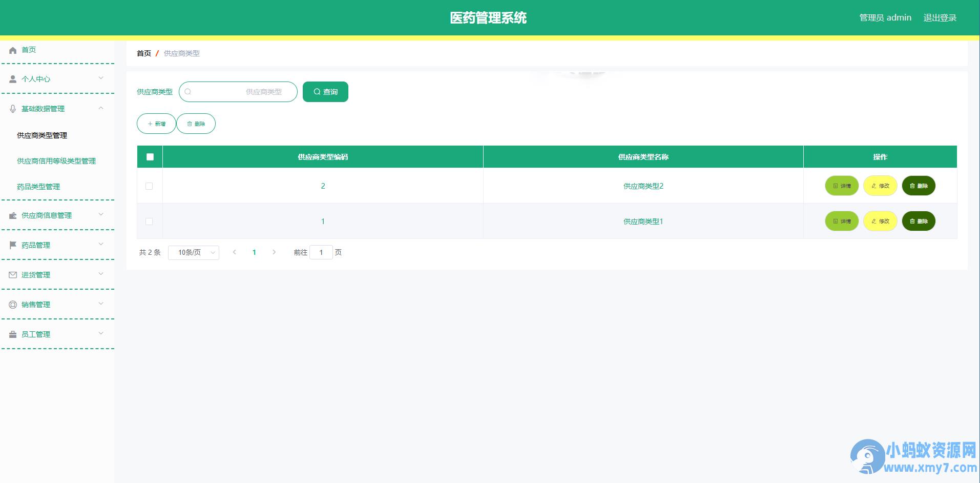980x483 pixels.
Task: Expand the 供应商信息管理 chevron
Action: point(101,214)
